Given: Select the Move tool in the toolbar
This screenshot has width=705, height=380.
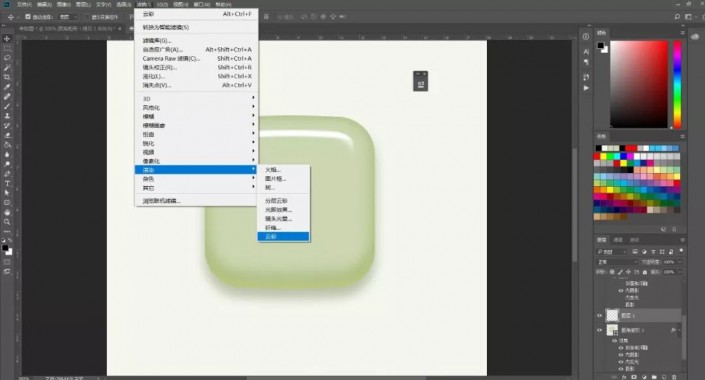Looking at the screenshot, I should click(7, 39).
